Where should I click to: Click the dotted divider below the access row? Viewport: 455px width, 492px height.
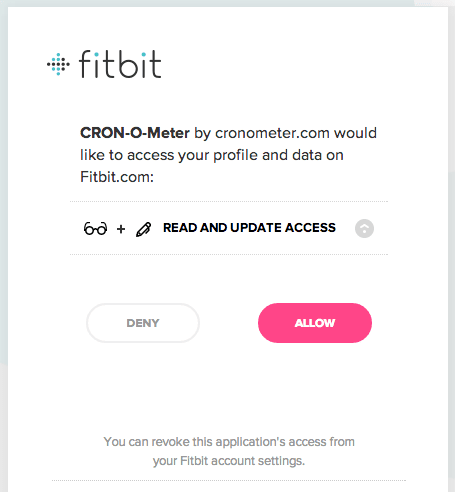click(x=229, y=254)
